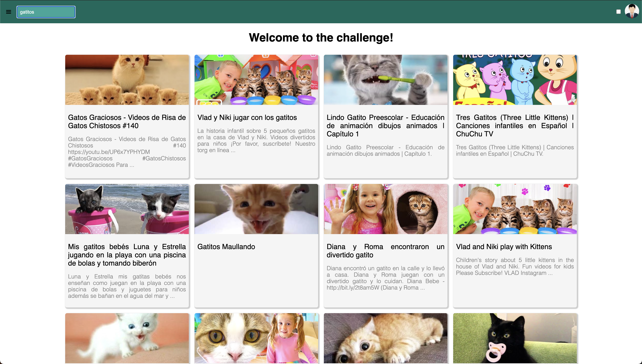This screenshot has width=642, height=364.
Task: Open the 'Diana y Roma encontraron' title
Action: (x=385, y=251)
